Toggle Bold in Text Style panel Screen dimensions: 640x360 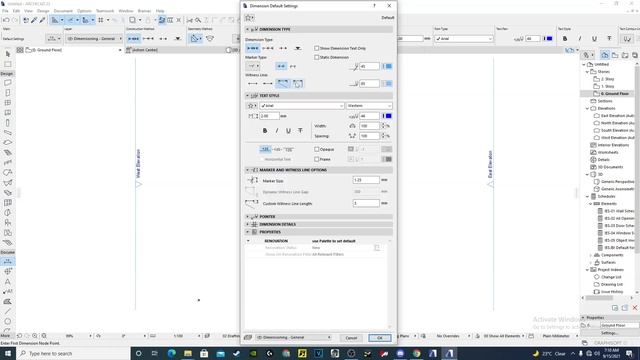tap(265, 131)
